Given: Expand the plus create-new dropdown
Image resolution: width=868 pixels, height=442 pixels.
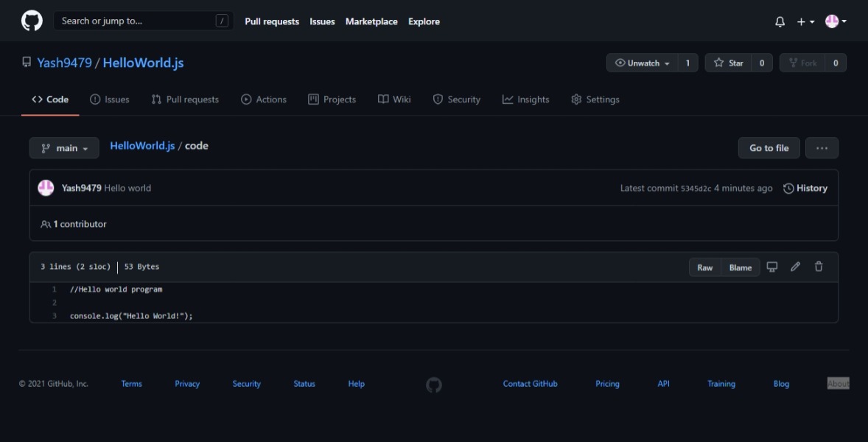Looking at the screenshot, I should [805, 21].
